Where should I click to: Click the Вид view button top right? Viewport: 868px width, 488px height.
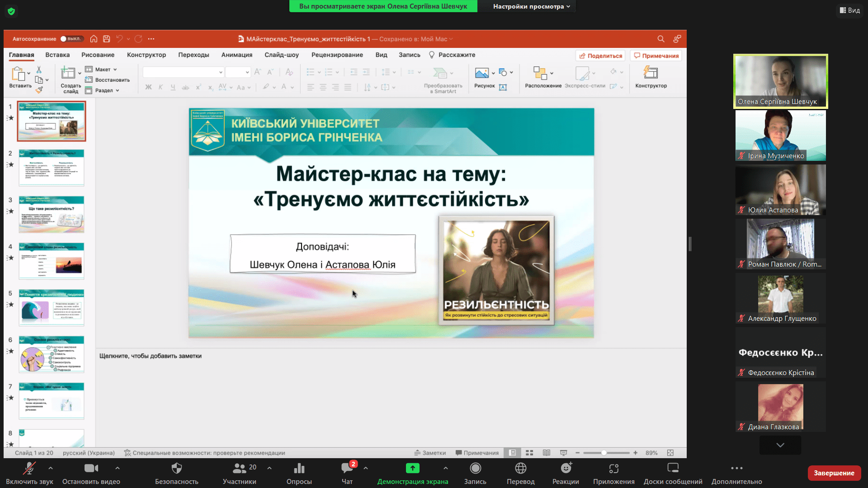[849, 10]
